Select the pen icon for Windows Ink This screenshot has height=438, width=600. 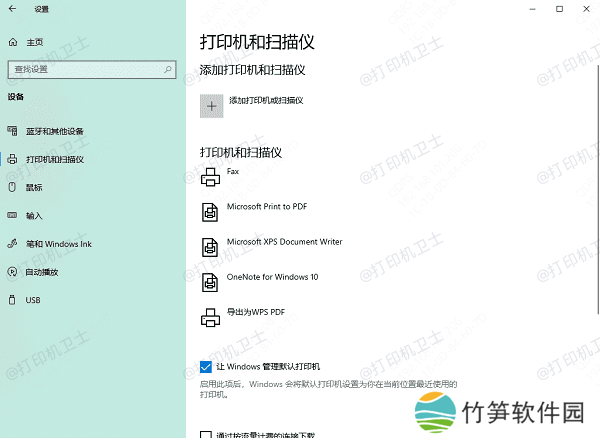12,243
